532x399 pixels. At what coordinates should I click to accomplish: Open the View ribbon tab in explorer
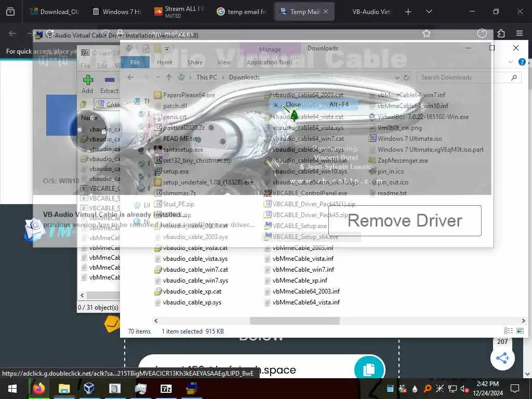pyautogui.click(x=224, y=62)
